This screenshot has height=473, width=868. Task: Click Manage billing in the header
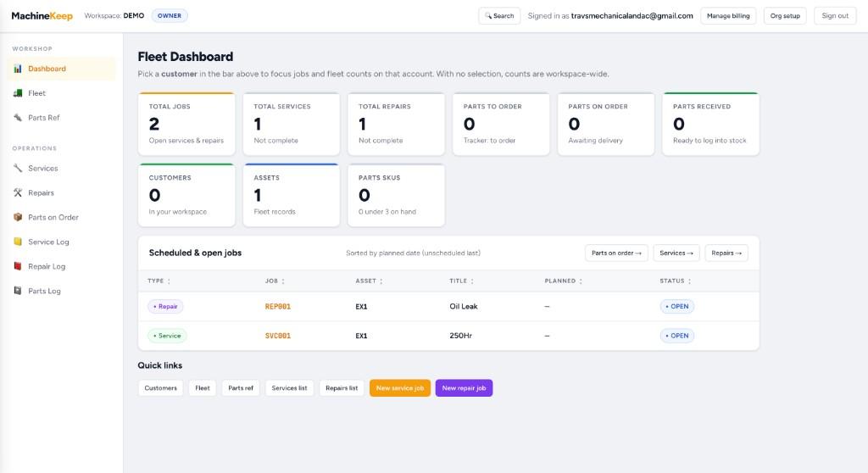[728, 15]
